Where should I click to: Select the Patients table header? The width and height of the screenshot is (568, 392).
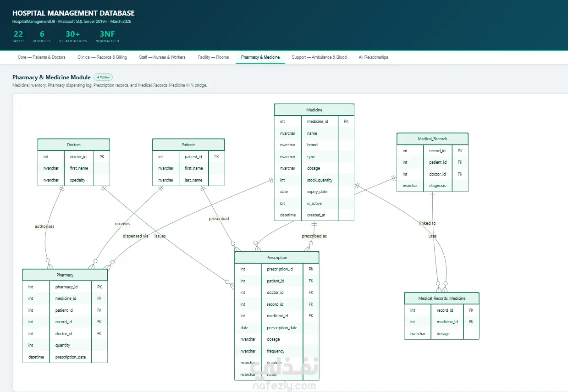tap(188, 145)
